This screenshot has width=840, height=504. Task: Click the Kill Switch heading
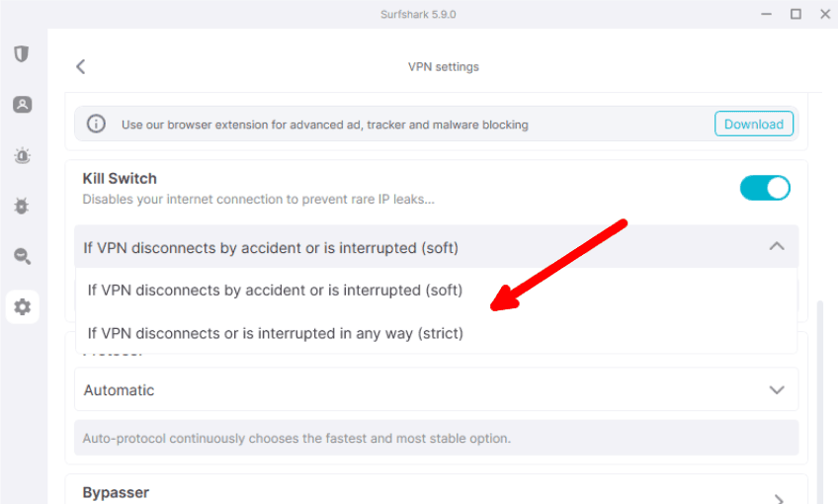[120, 178]
